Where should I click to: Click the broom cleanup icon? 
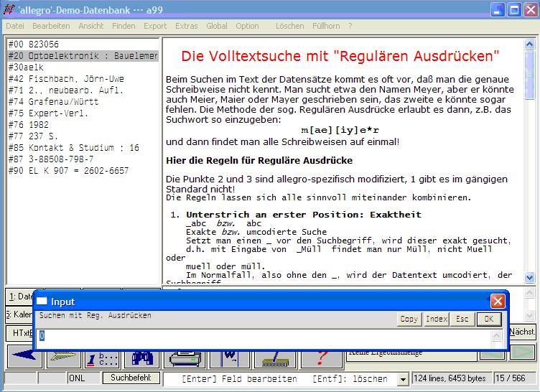[x=276, y=359]
